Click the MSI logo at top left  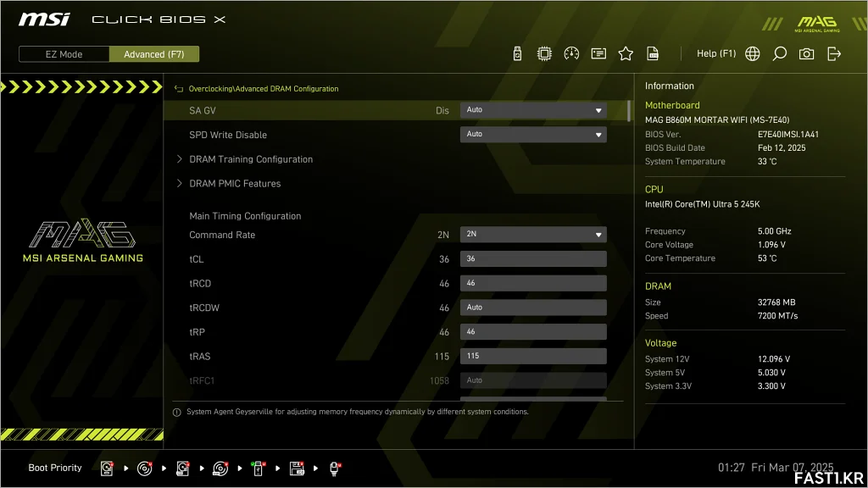point(44,20)
